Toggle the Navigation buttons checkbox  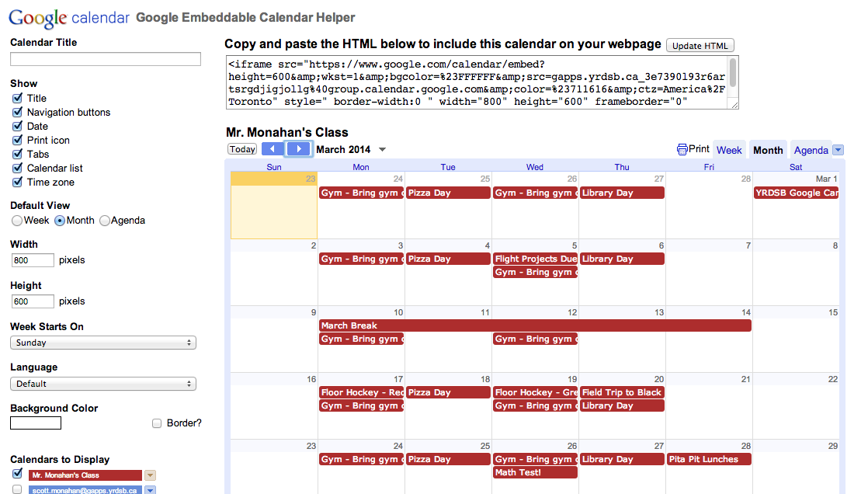pyautogui.click(x=17, y=112)
